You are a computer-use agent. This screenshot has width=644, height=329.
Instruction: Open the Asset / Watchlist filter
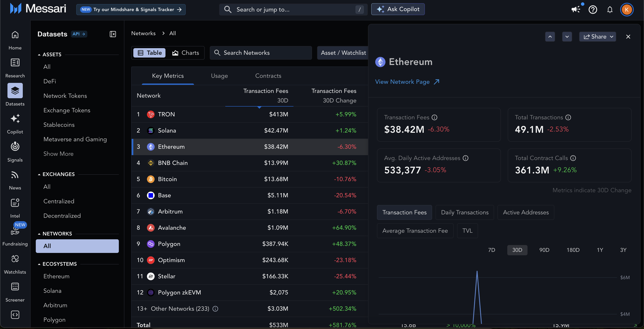click(x=343, y=53)
